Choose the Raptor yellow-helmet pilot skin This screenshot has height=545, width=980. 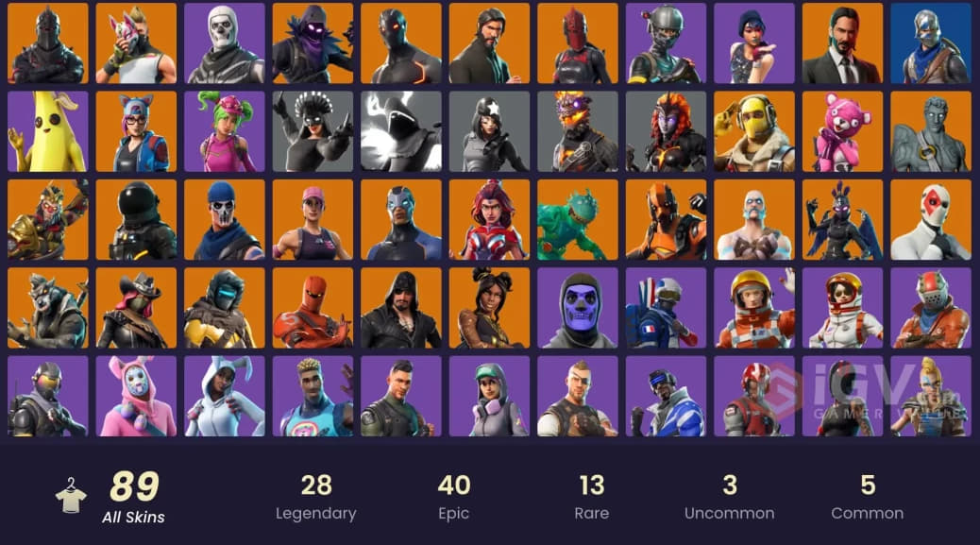754,131
